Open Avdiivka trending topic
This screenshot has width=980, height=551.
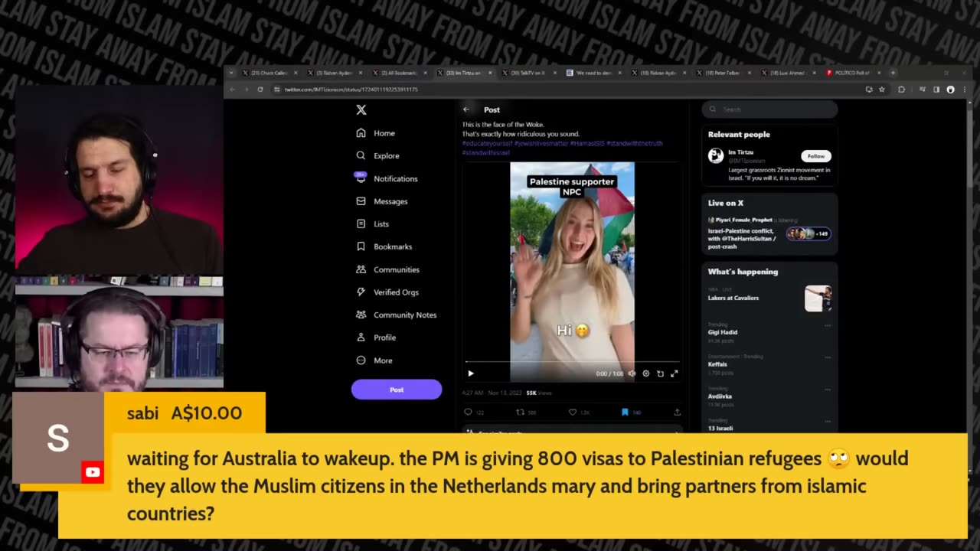pyautogui.click(x=720, y=396)
